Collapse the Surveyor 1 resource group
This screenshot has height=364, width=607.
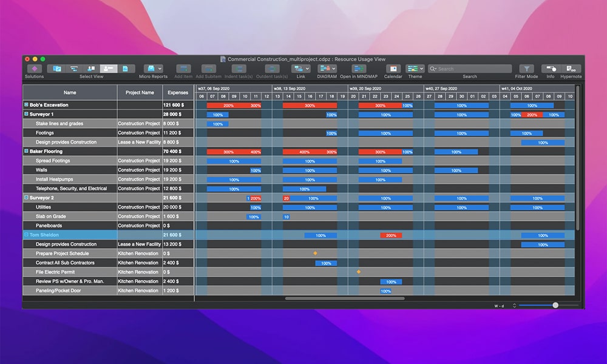tap(26, 114)
